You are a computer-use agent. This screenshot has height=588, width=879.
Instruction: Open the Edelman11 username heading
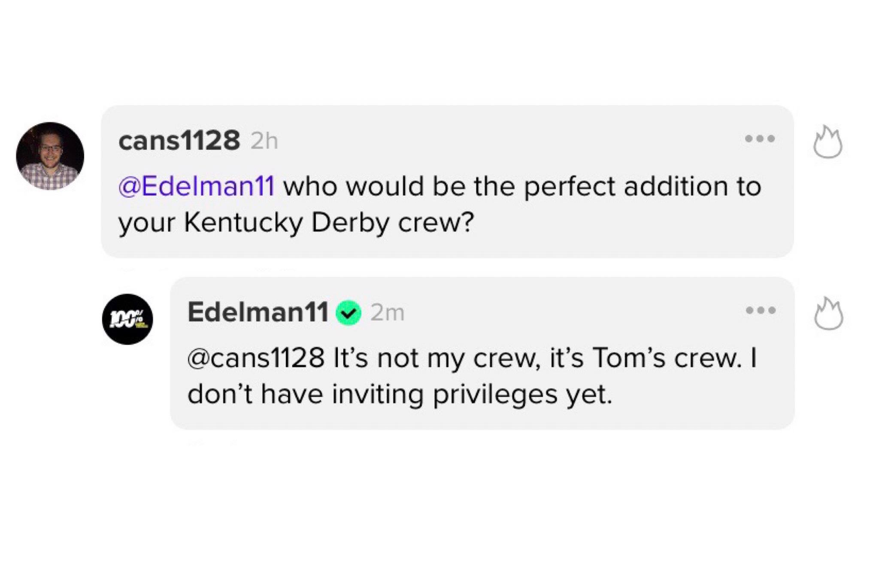click(x=258, y=312)
